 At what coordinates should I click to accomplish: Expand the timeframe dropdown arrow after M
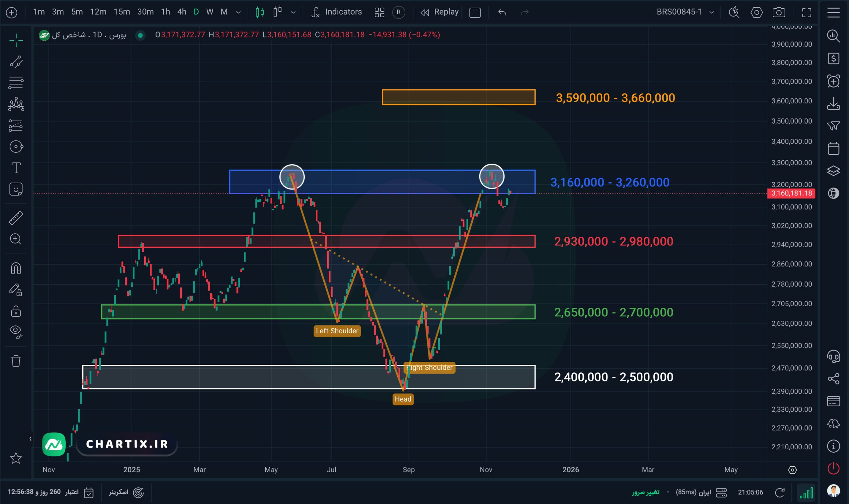point(238,13)
